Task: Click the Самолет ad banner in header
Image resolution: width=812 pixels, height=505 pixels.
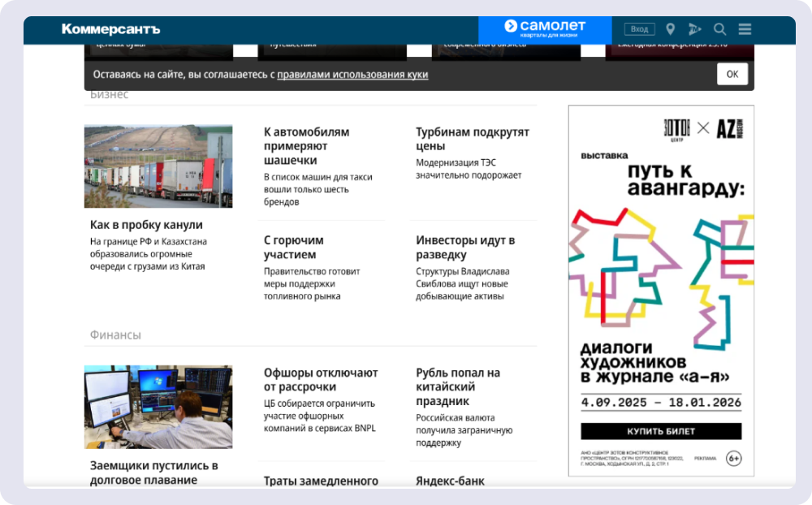Action: (544, 29)
